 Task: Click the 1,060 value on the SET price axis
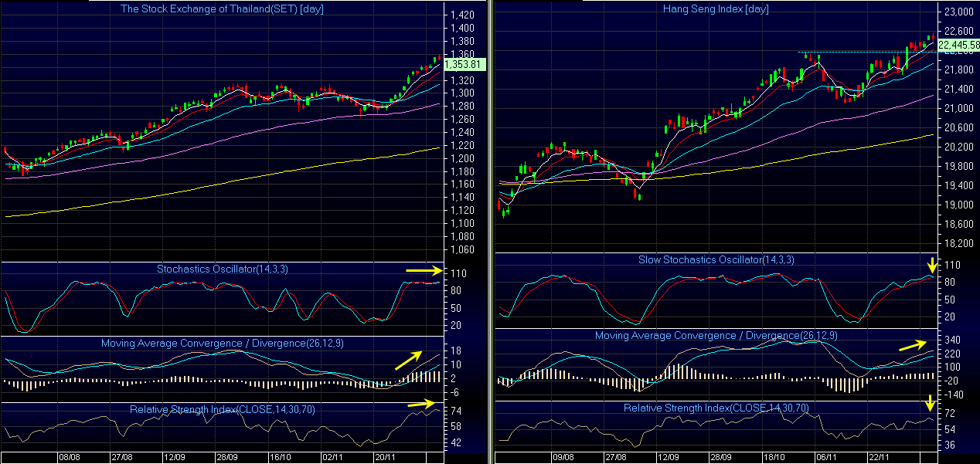pos(461,250)
